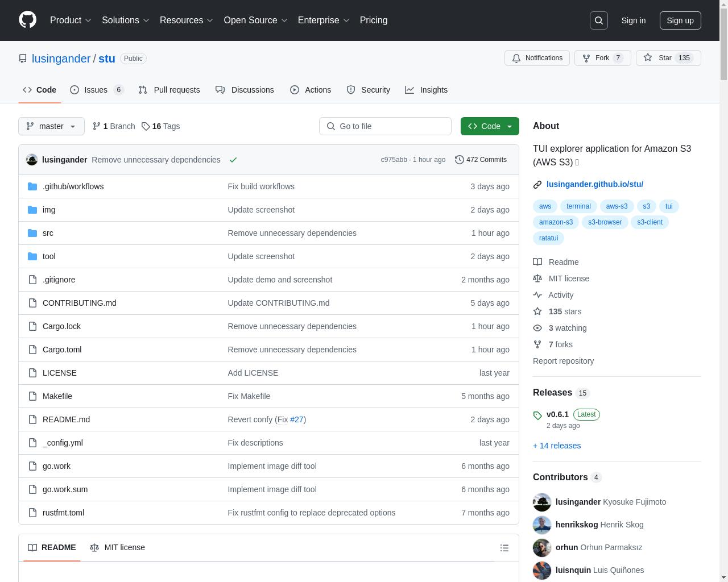The image size is (728, 582).
Task: Click the tool folder icon
Action: pyautogui.click(x=32, y=256)
